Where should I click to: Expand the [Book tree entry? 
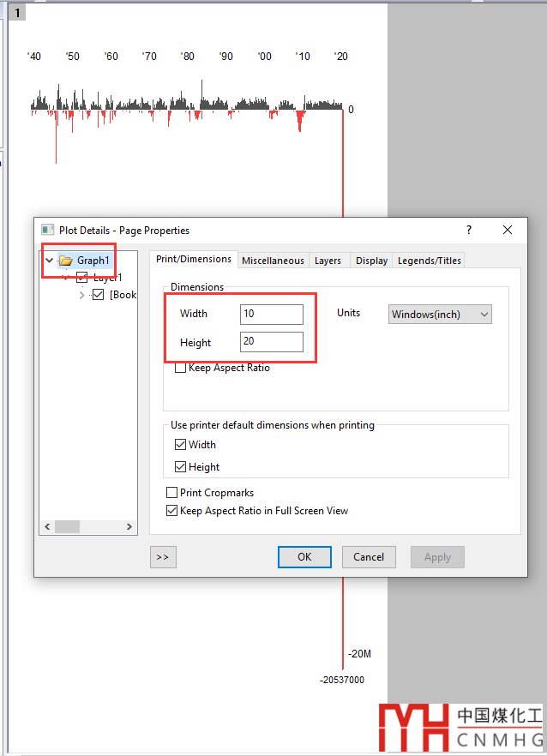(x=81, y=295)
